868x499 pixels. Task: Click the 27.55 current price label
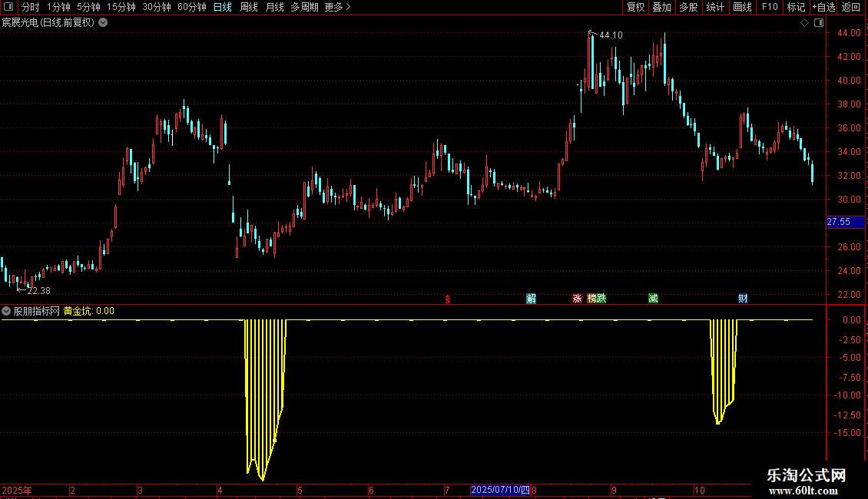(845, 222)
